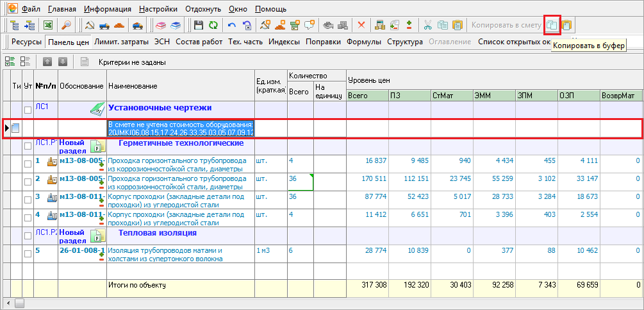Image resolution: width=644 pixels, height=310 pixels.
Task: Switch to the Индексы tab
Action: (284, 42)
